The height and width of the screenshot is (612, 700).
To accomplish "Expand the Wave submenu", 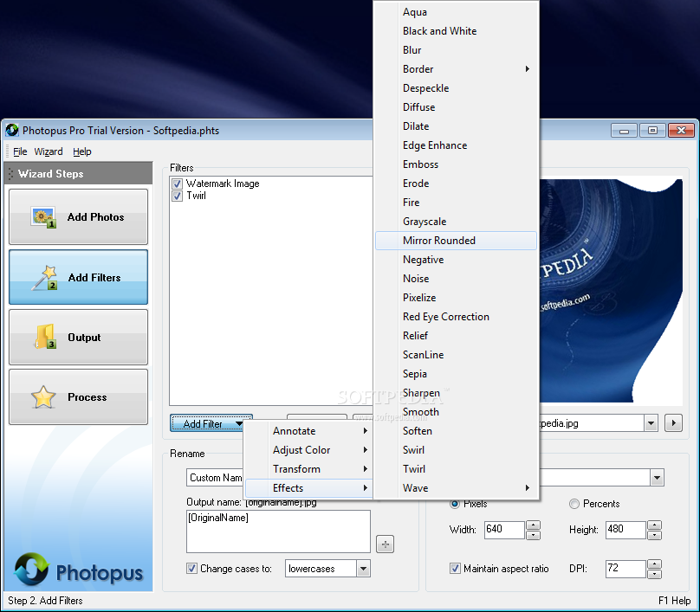I will [x=456, y=488].
